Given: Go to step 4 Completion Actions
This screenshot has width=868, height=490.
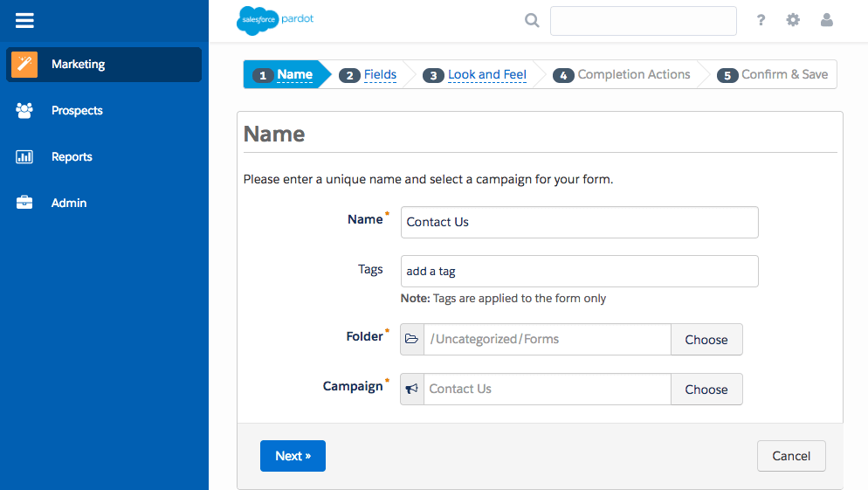Looking at the screenshot, I should click(x=622, y=75).
